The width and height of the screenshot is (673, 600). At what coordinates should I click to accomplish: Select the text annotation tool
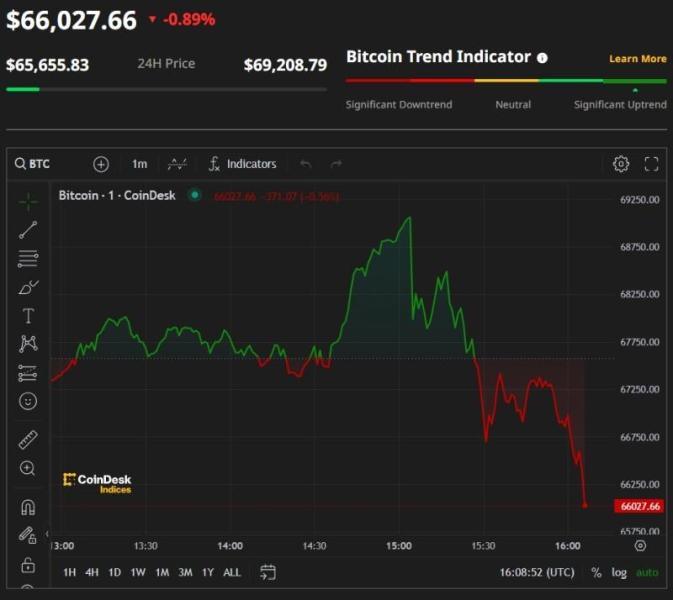tap(28, 316)
